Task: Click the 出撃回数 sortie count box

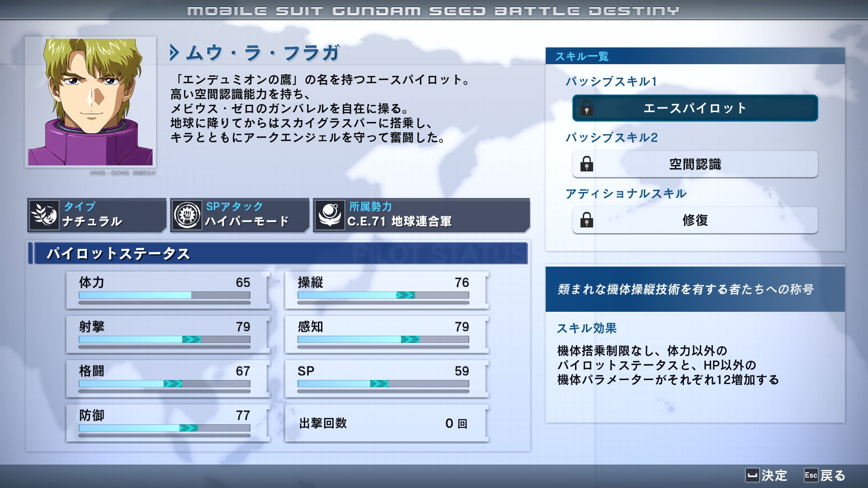Action: 386,423
